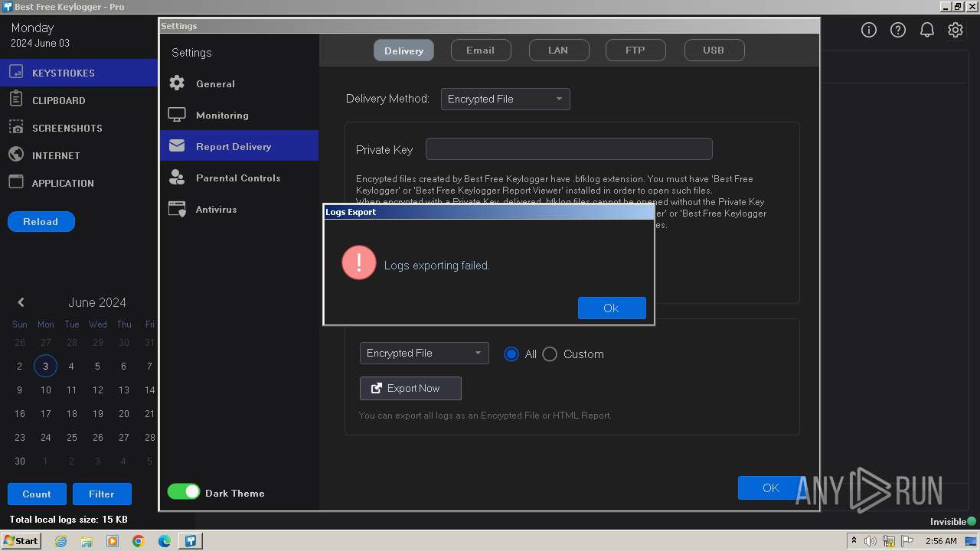This screenshot has height=551, width=980.
Task: Click the Filter button
Action: [x=102, y=494]
